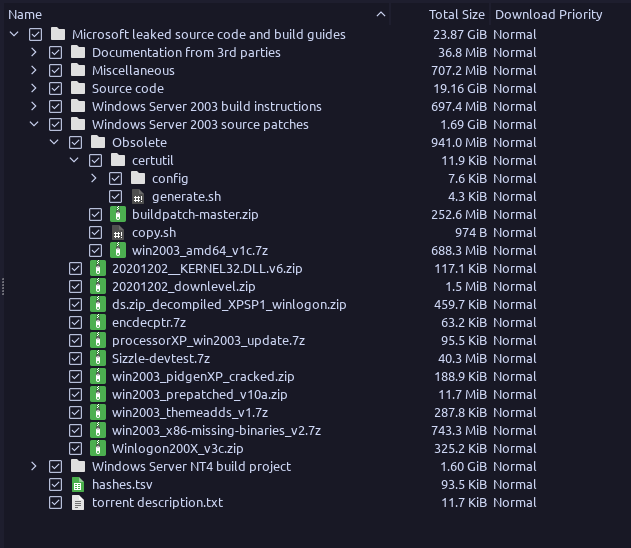The height and width of the screenshot is (548, 631).
Task: Toggle the buildpatch-master.zip checkbox
Action: 95,214
